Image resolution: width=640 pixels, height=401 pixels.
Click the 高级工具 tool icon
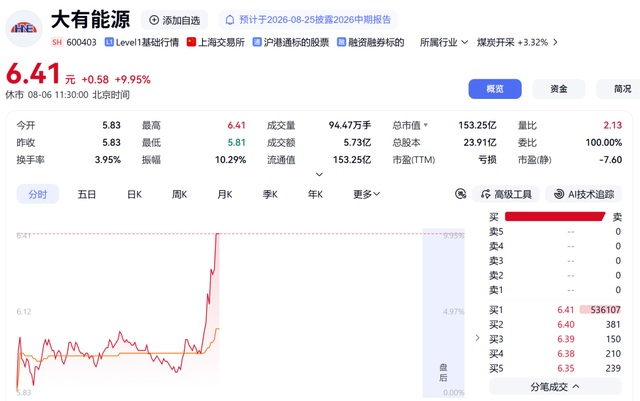(x=486, y=194)
